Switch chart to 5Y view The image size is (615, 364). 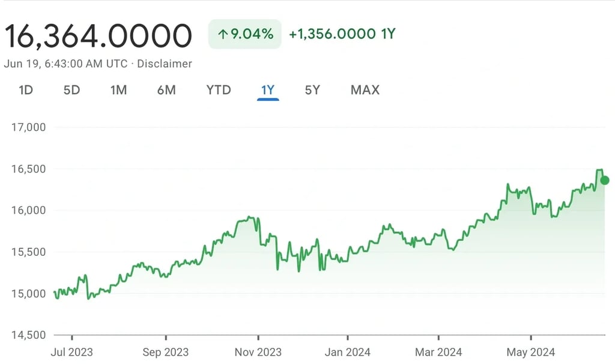point(312,90)
